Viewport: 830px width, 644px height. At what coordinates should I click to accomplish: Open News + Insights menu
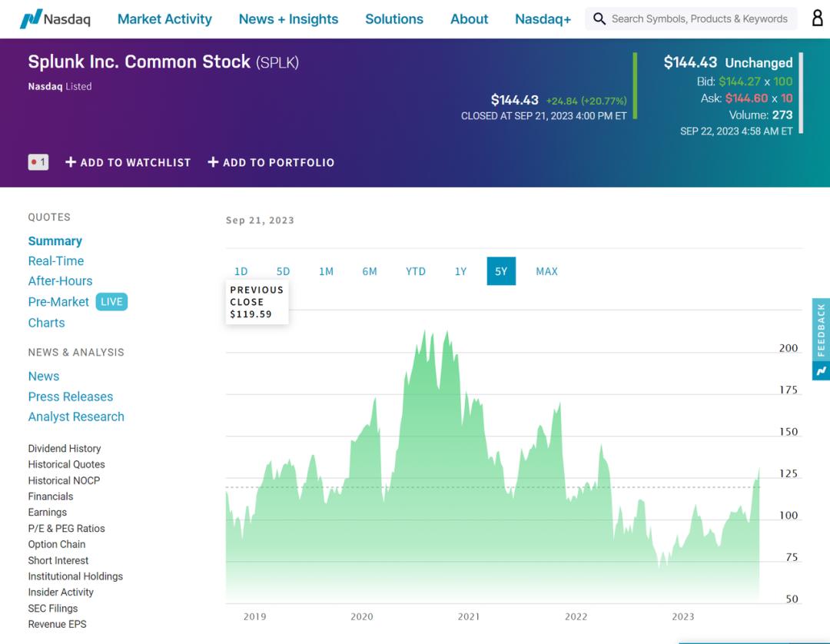tap(288, 19)
